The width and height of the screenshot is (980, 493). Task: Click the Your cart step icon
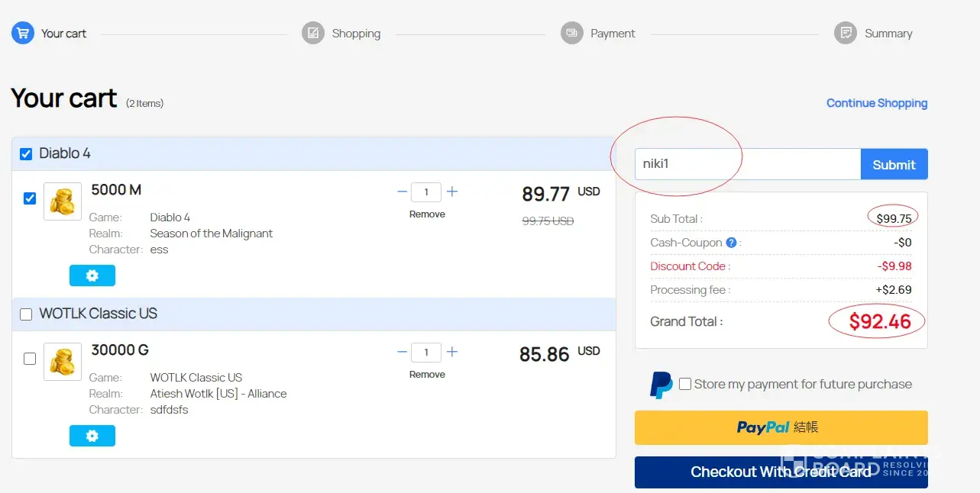[x=23, y=34]
